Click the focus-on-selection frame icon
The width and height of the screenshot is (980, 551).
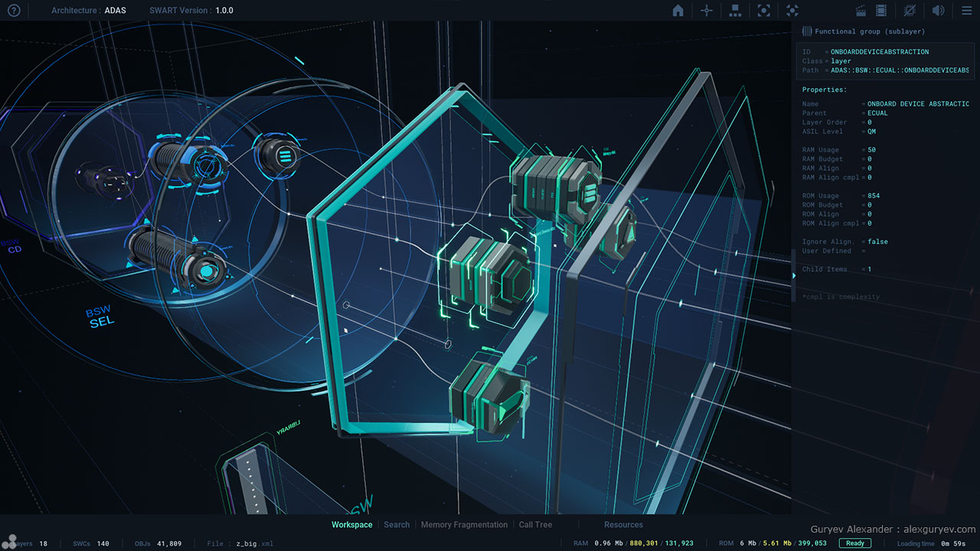click(x=763, y=11)
